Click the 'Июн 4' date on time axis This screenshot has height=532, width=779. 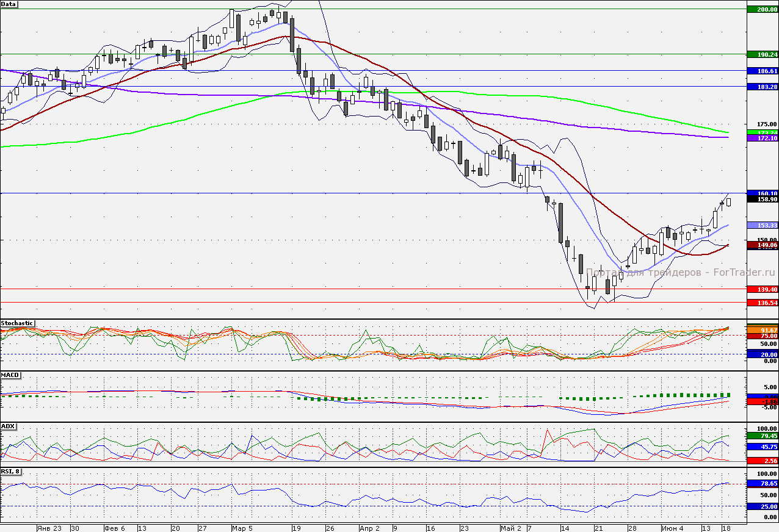tap(671, 528)
